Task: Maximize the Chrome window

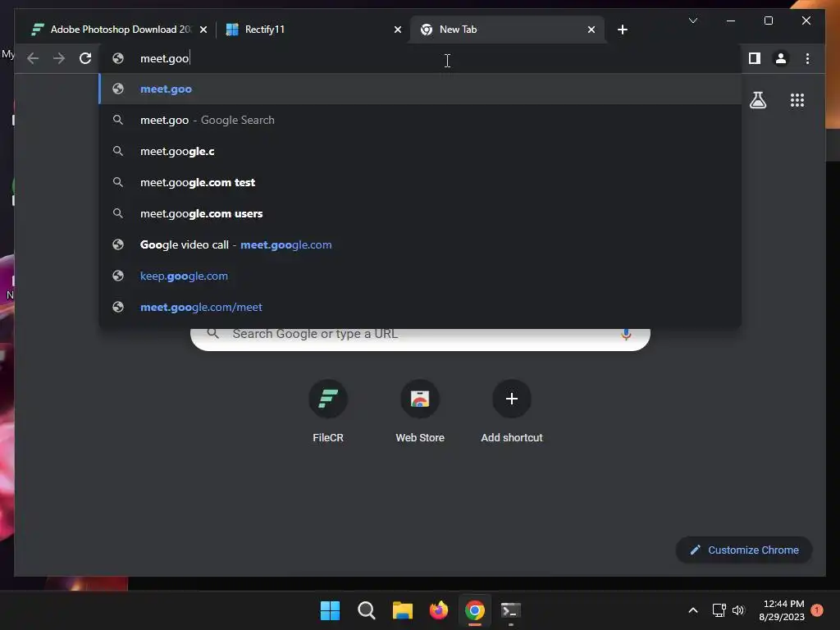Action: [x=768, y=21]
